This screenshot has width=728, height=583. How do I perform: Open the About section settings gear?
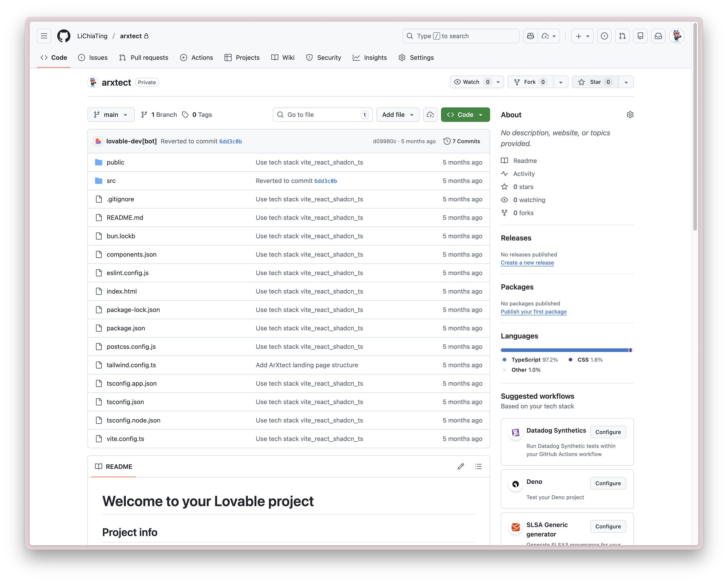click(630, 114)
